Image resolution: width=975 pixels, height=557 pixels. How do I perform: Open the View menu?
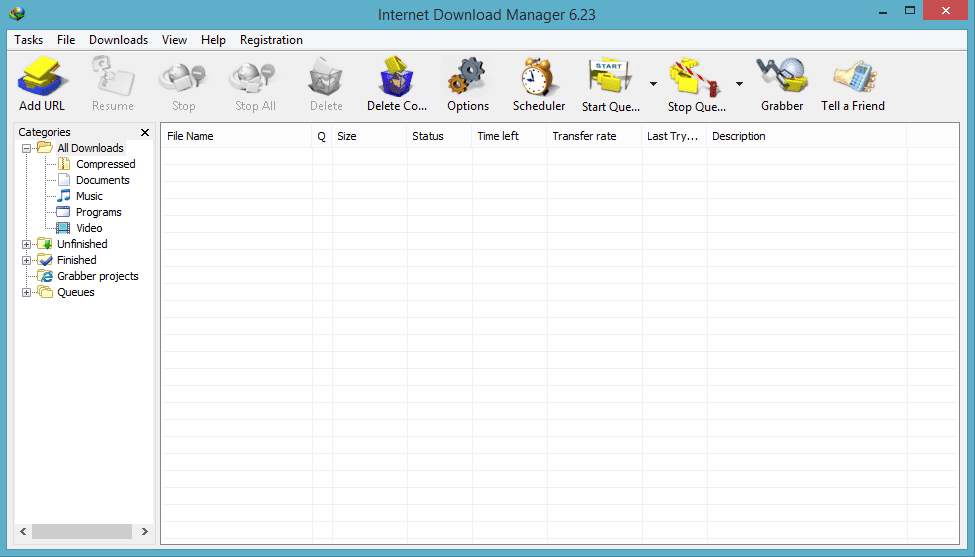click(174, 40)
